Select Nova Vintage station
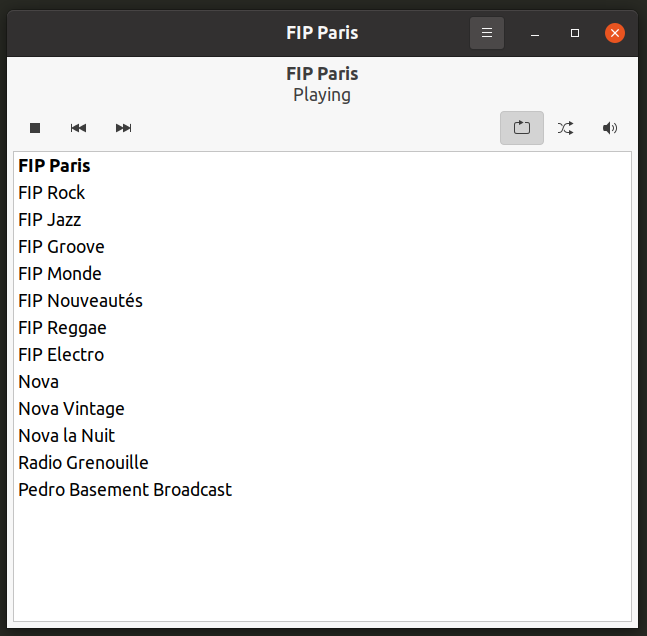The width and height of the screenshot is (647, 636). click(71, 409)
